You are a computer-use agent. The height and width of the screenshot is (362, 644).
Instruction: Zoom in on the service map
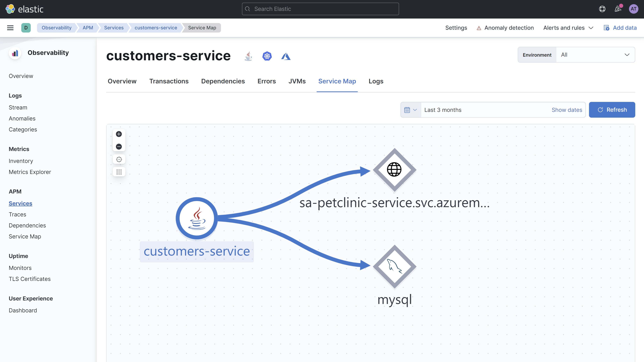[119, 134]
